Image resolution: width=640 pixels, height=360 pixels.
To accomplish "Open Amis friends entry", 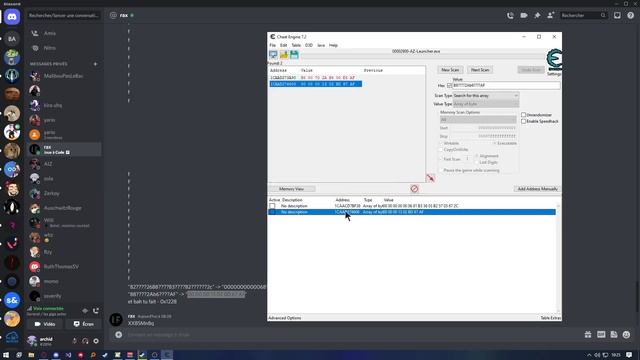I will tap(64, 33).
